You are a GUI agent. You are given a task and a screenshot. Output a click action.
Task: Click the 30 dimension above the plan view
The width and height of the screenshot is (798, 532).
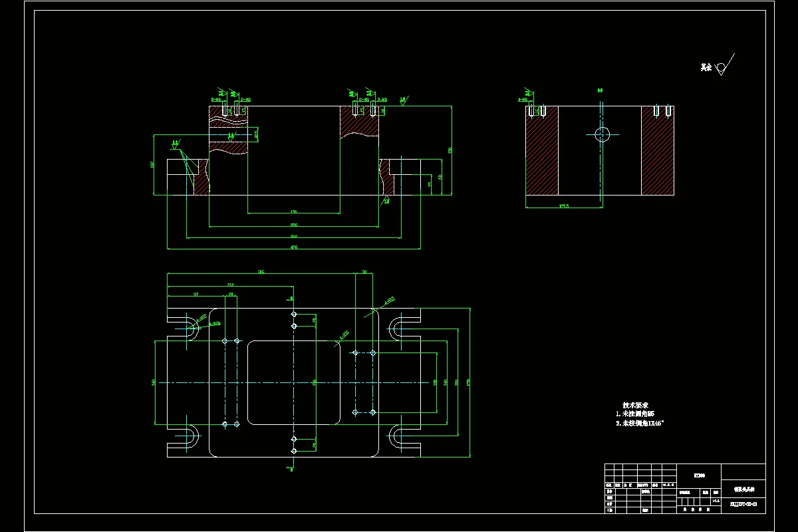click(x=364, y=271)
